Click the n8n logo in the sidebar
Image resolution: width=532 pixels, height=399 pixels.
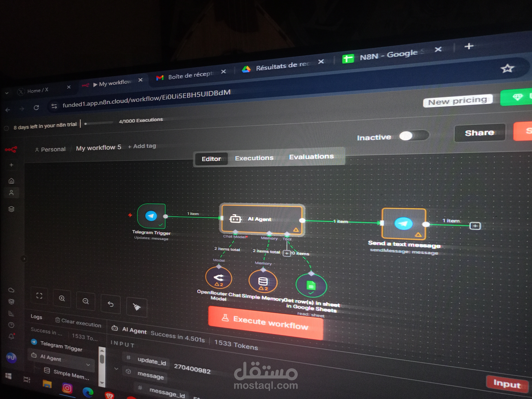[x=11, y=150]
